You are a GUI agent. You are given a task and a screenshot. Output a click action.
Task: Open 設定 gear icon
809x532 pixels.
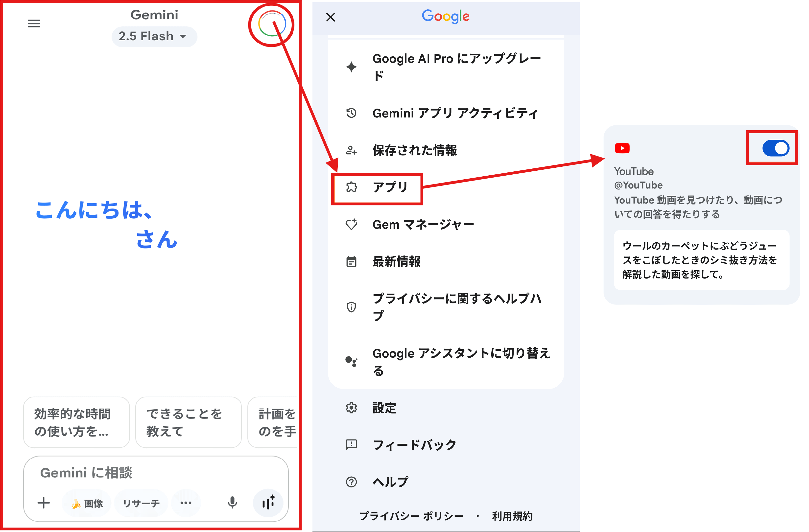(x=352, y=408)
